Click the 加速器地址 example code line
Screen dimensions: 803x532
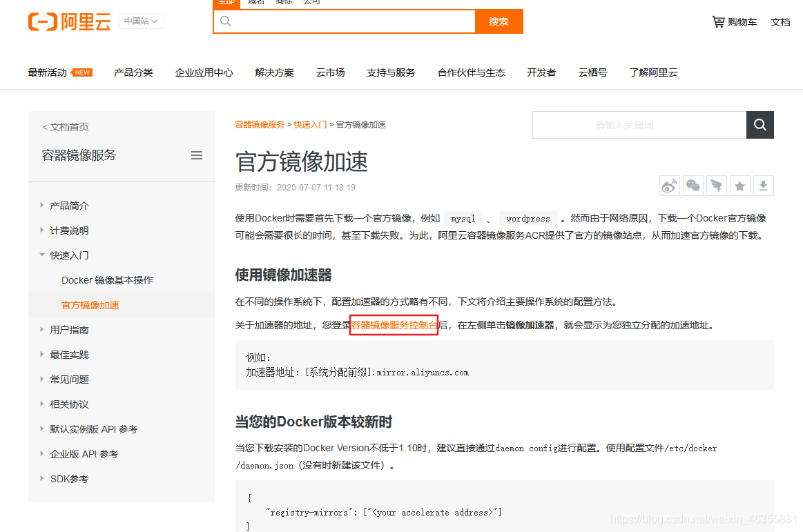358,372
